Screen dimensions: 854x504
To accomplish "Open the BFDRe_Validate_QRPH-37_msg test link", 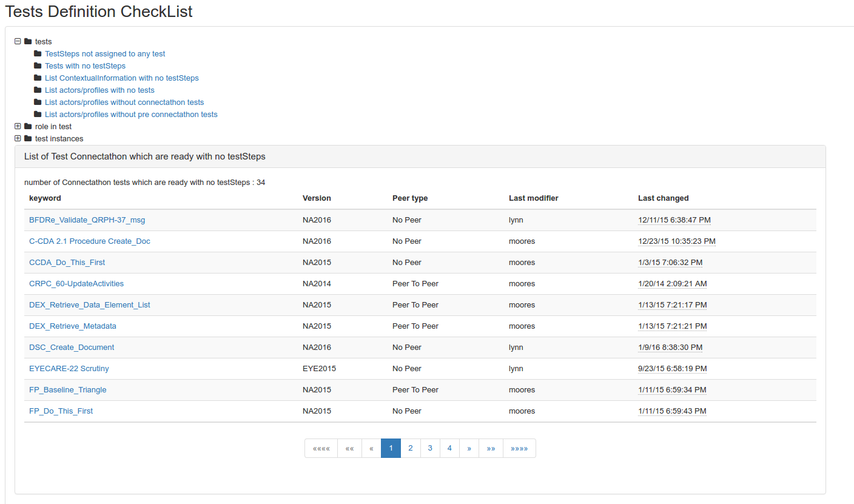I will [87, 220].
